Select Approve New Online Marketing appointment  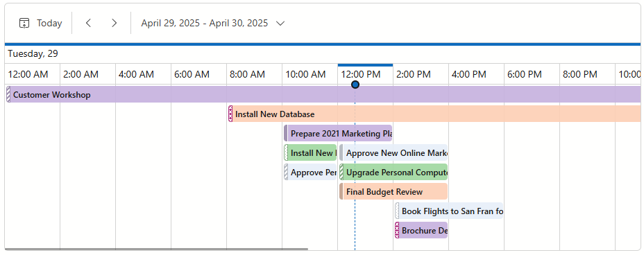pos(393,152)
